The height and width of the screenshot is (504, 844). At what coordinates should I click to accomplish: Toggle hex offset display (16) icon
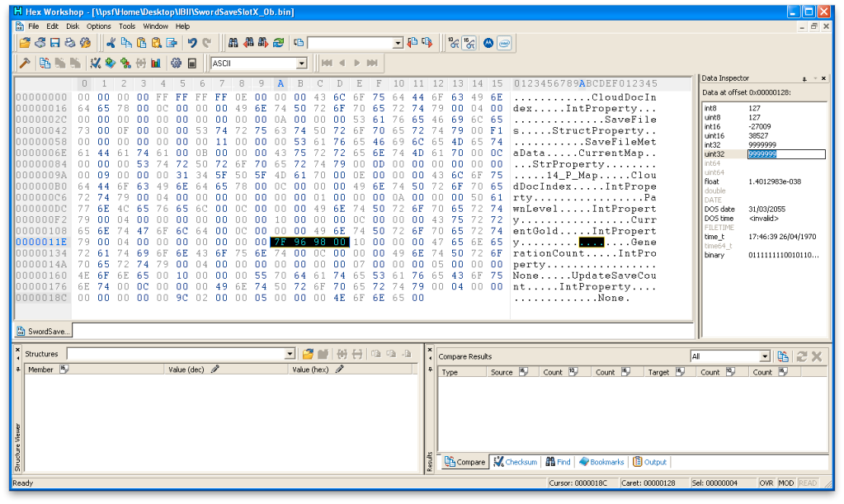(x=469, y=43)
